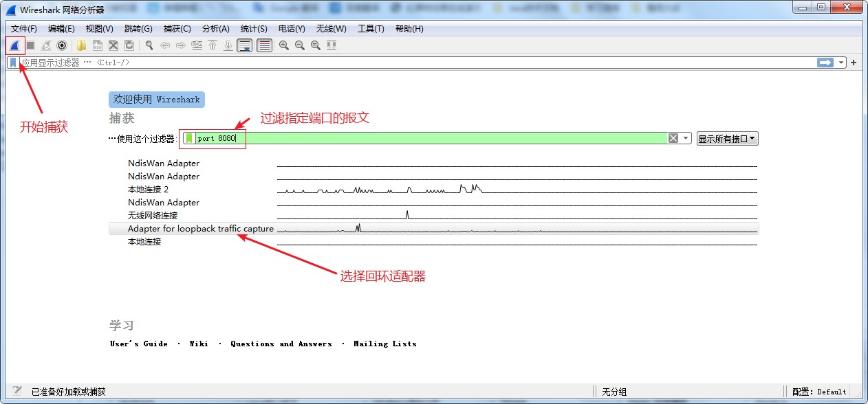The image size is (868, 404).
Task: Open the User's Guide link
Action: tap(139, 344)
